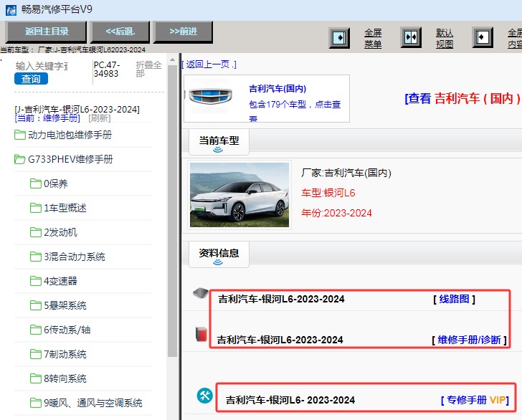Click the 银河L6 car photo
Viewport: 522px width, 420px height.
pyautogui.click(x=239, y=195)
